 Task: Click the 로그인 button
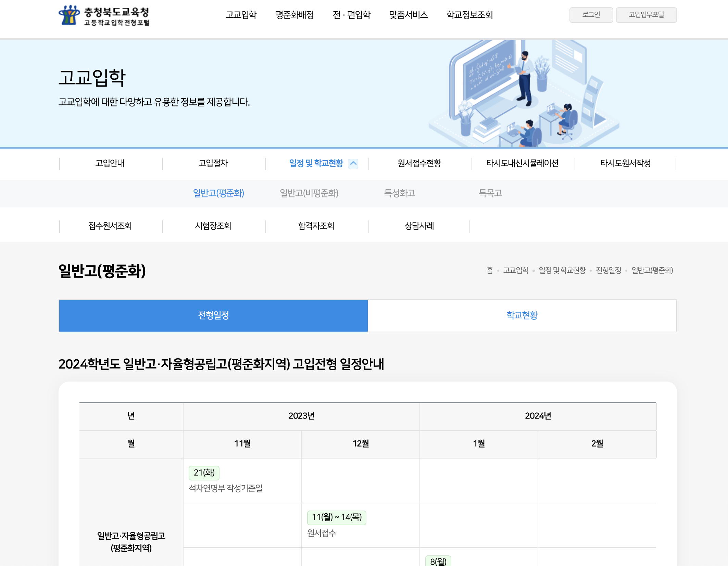591,15
